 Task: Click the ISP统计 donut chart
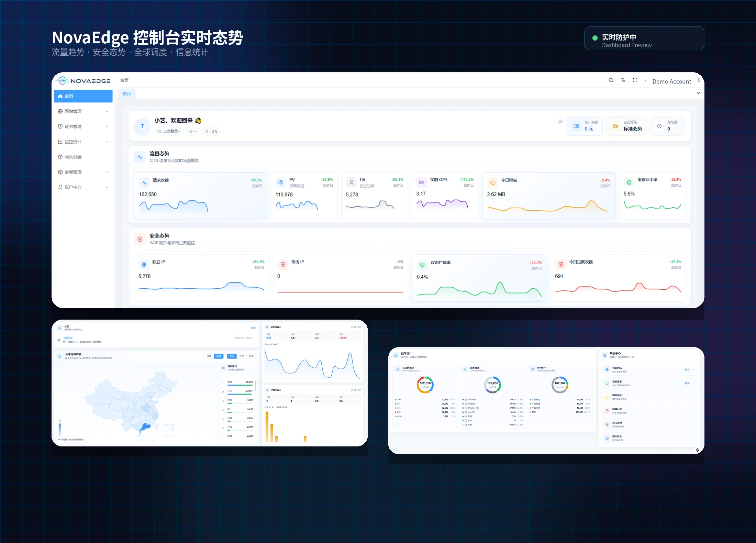click(560, 385)
